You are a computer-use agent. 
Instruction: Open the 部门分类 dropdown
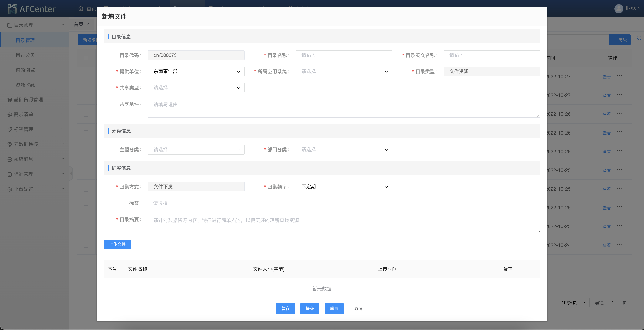click(344, 149)
